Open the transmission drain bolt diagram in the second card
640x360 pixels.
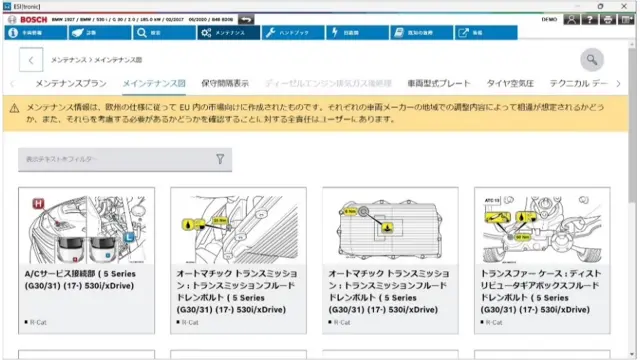238,229
